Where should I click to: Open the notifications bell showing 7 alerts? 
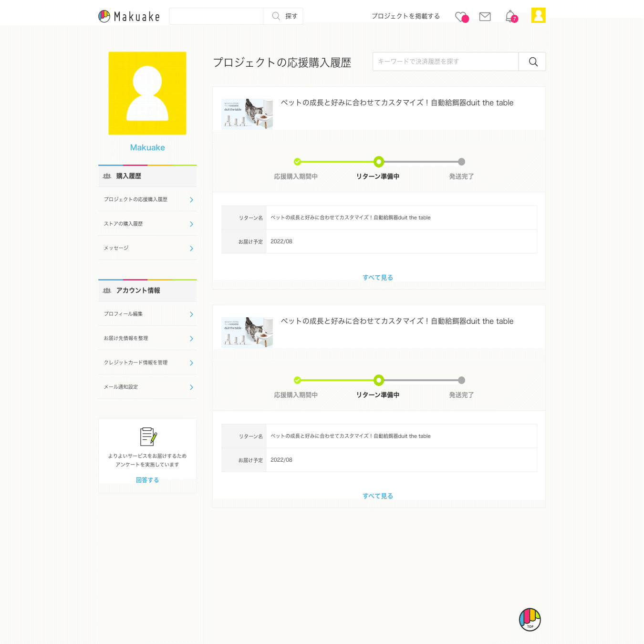point(510,16)
